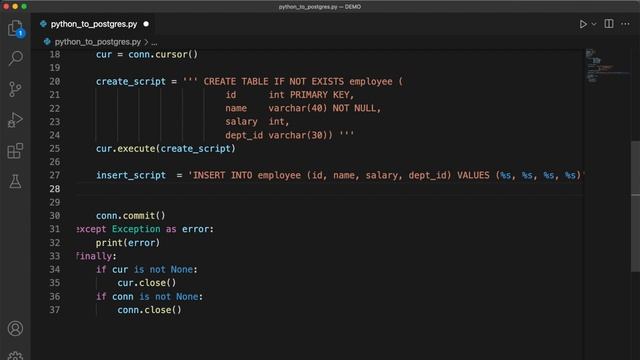Open the Accounts icon in activity bar
640x360 pixels.
click(x=16, y=329)
